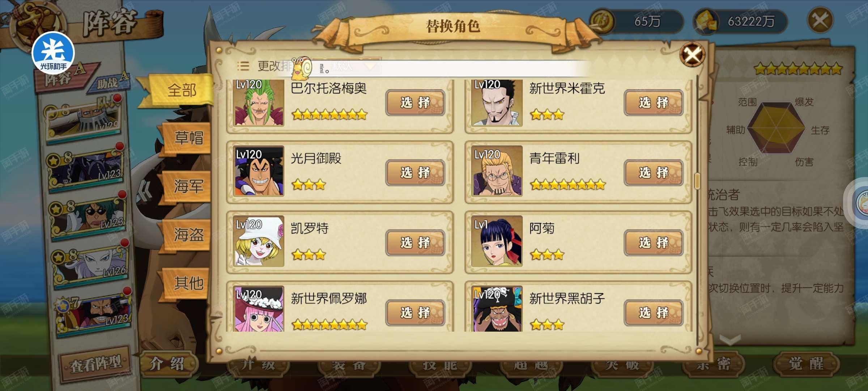Click the 新世界黑胡子 character avatar

pyautogui.click(x=497, y=309)
